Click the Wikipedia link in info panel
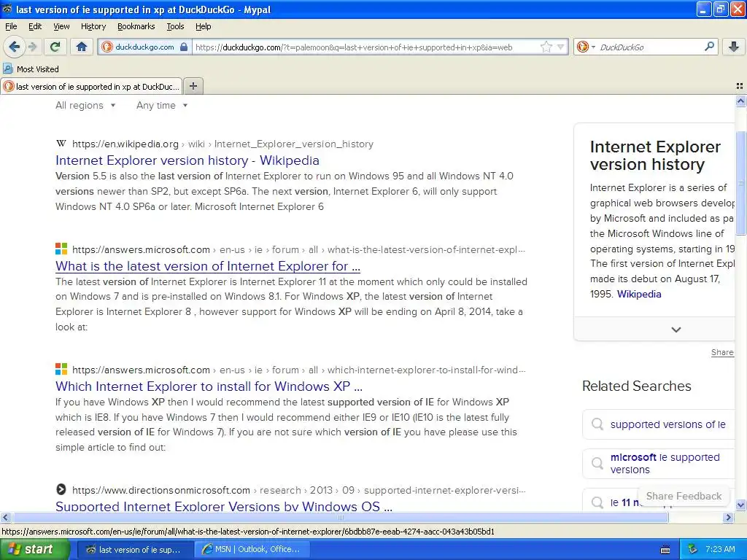The width and height of the screenshot is (747, 560). 639,294
